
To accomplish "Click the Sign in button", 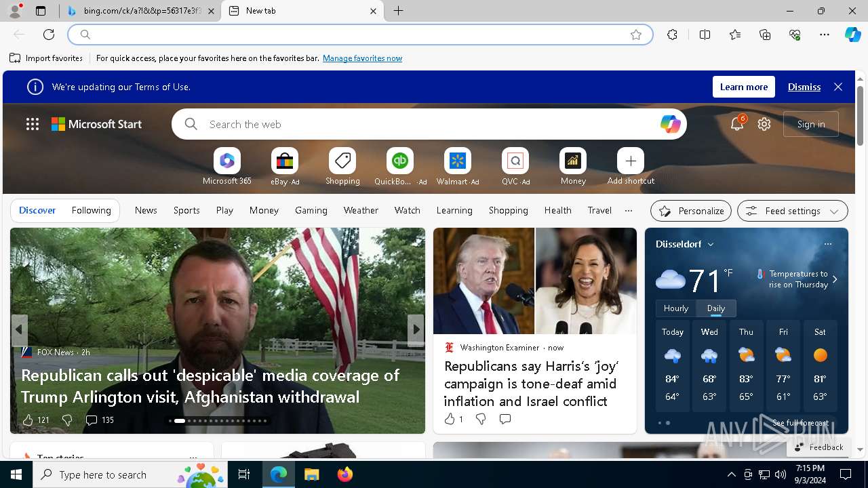I will pyautogui.click(x=811, y=124).
